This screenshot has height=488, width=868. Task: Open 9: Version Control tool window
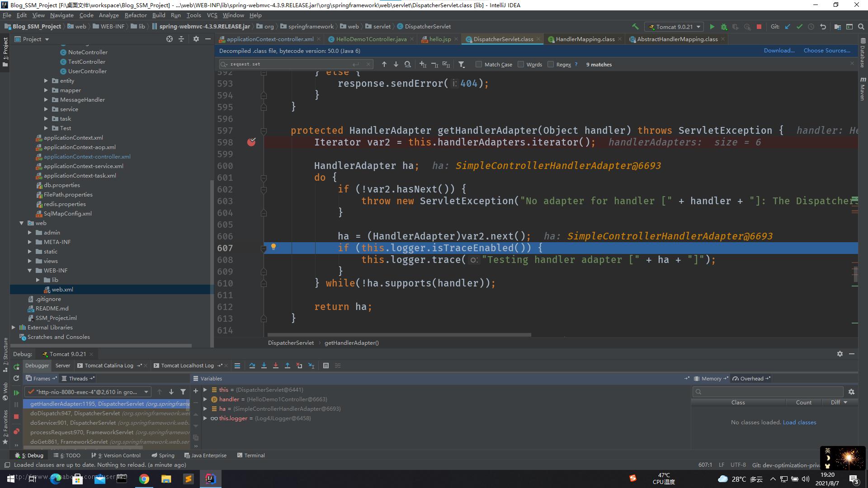[116, 455]
